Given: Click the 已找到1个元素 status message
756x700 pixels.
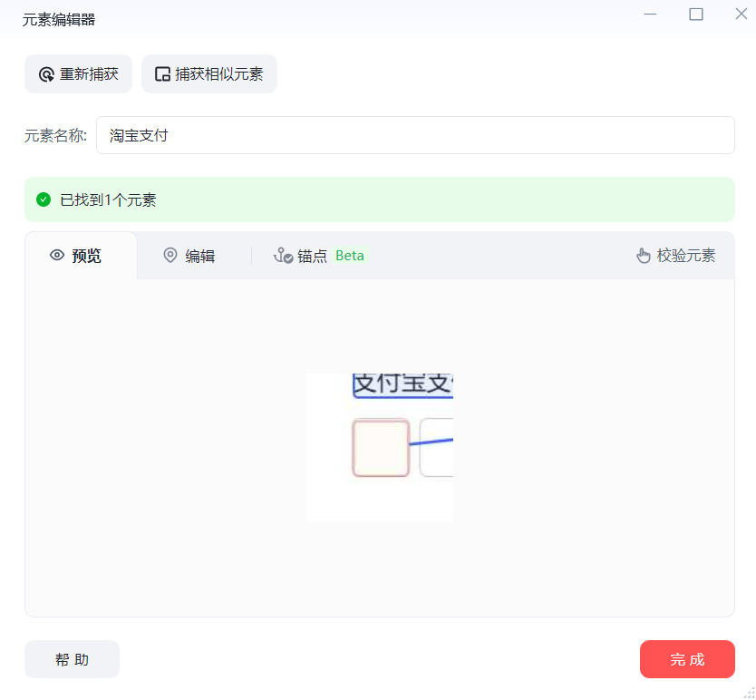Looking at the screenshot, I should (108, 199).
